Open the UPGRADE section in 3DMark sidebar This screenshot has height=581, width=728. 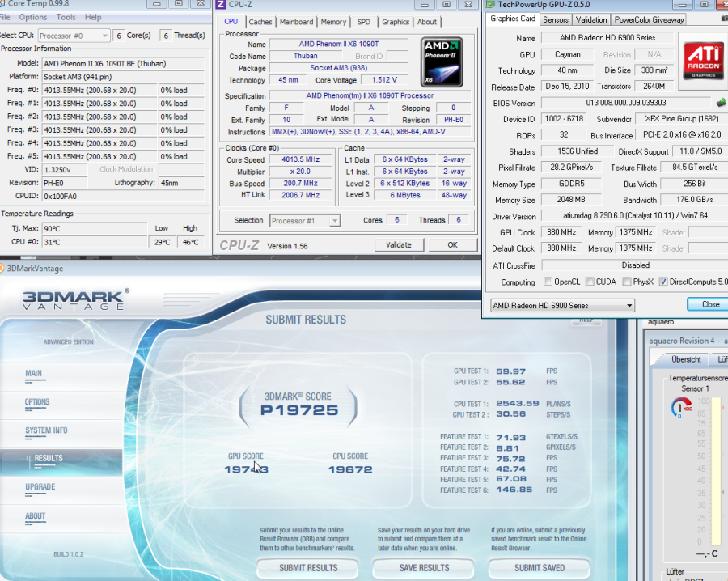click(40, 486)
